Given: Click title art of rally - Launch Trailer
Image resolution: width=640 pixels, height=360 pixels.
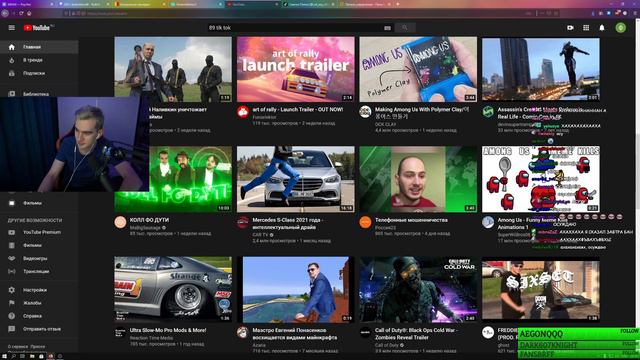Looking at the screenshot, I should pos(298,109).
